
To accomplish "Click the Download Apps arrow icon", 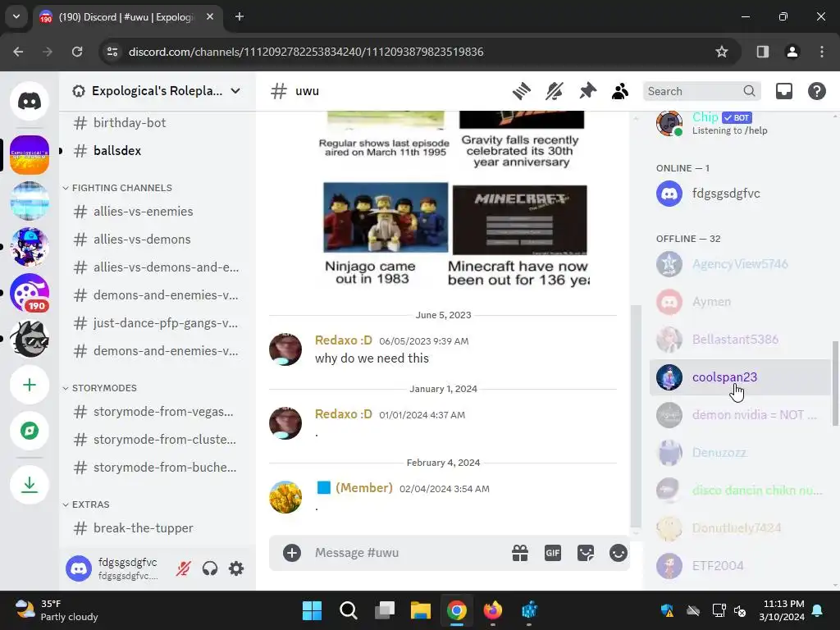I will click(x=30, y=485).
